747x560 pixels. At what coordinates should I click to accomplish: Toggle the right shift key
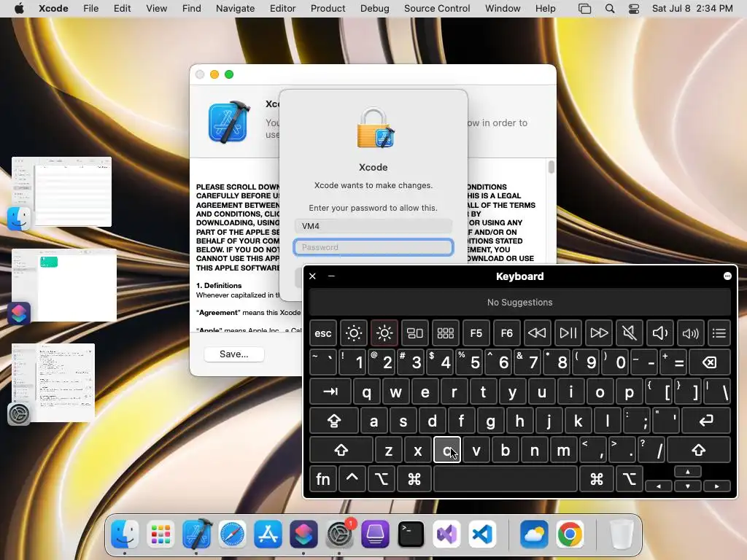click(x=699, y=450)
